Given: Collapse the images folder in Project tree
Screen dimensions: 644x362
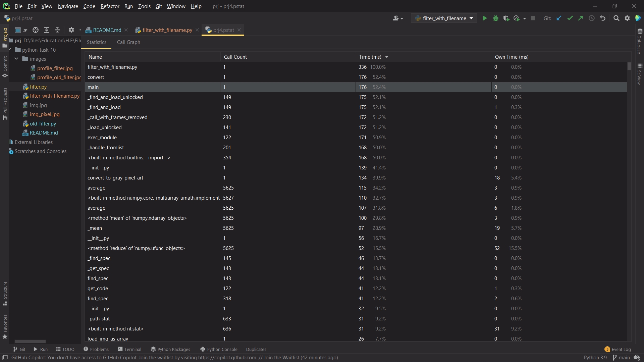Looking at the screenshot, I should coord(16,59).
